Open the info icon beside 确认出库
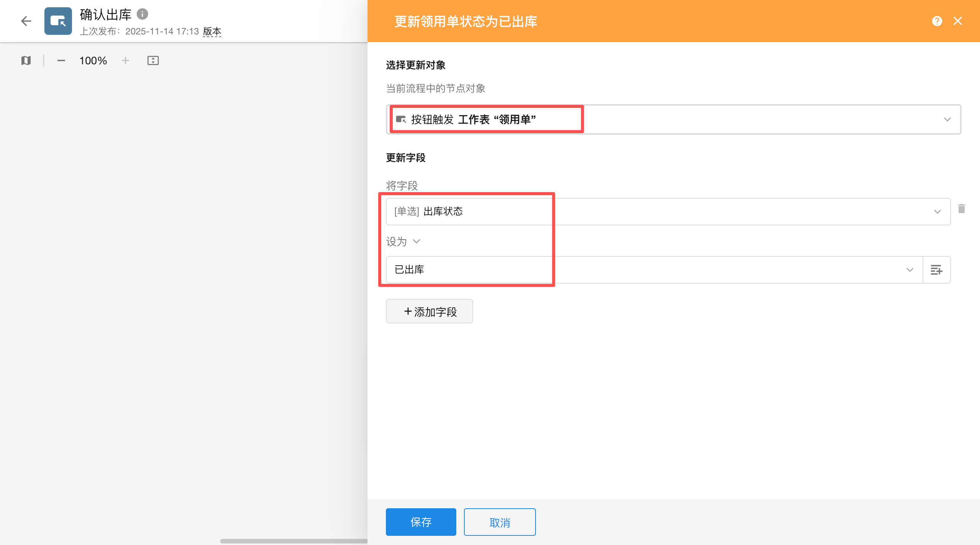Viewport: 980px width, 545px height. 142,14
